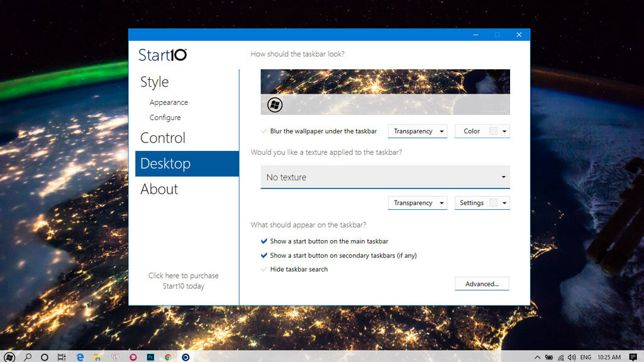Viewport: 644px width, 362px height.
Task: Click the Start10 logo
Action: click(163, 55)
